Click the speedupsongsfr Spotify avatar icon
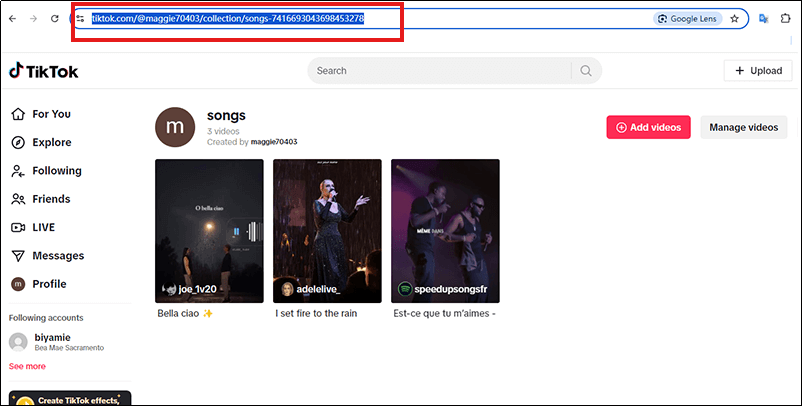Image resolution: width=803 pixels, height=407 pixels. tap(406, 289)
